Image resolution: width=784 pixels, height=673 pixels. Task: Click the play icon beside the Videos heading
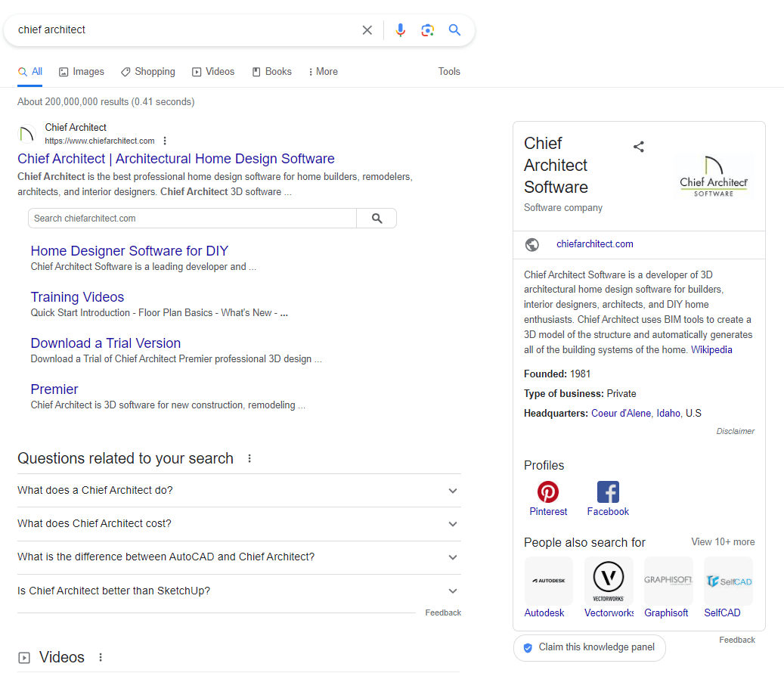[24, 658]
